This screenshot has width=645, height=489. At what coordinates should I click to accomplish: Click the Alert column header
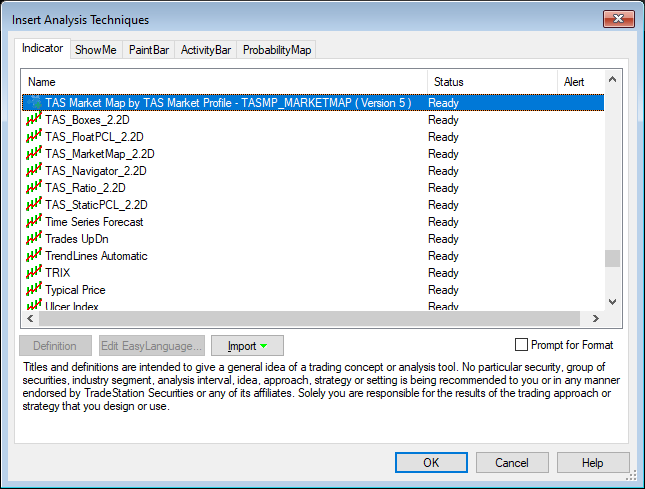coord(581,82)
